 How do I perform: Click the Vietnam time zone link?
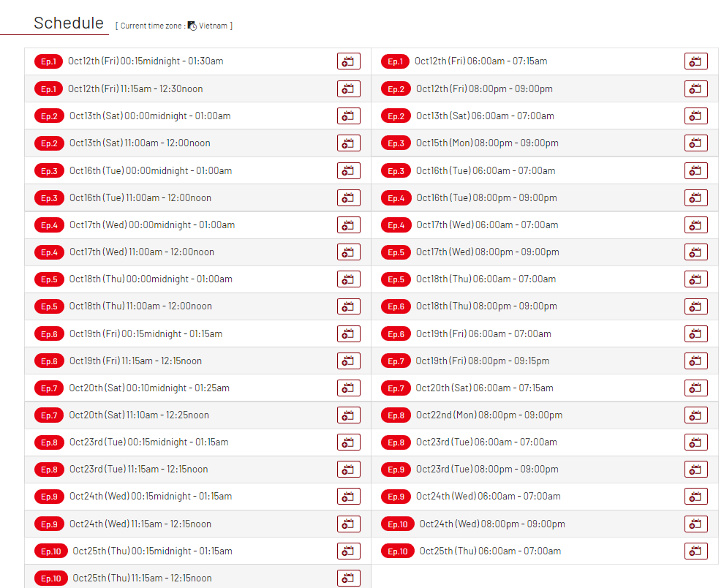(x=213, y=26)
